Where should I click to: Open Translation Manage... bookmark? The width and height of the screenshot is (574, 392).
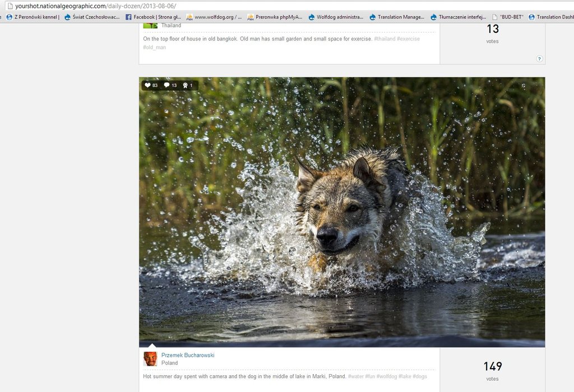coord(397,17)
